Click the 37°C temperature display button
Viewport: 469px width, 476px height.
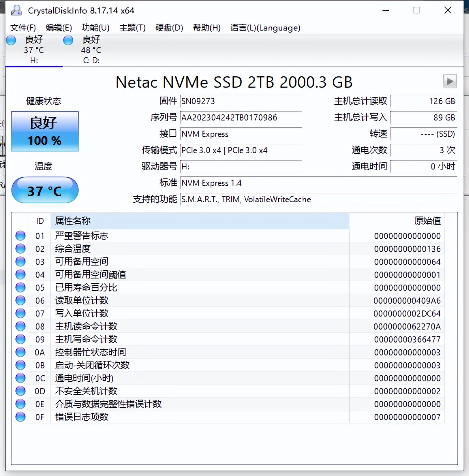click(x=45, y=190)
